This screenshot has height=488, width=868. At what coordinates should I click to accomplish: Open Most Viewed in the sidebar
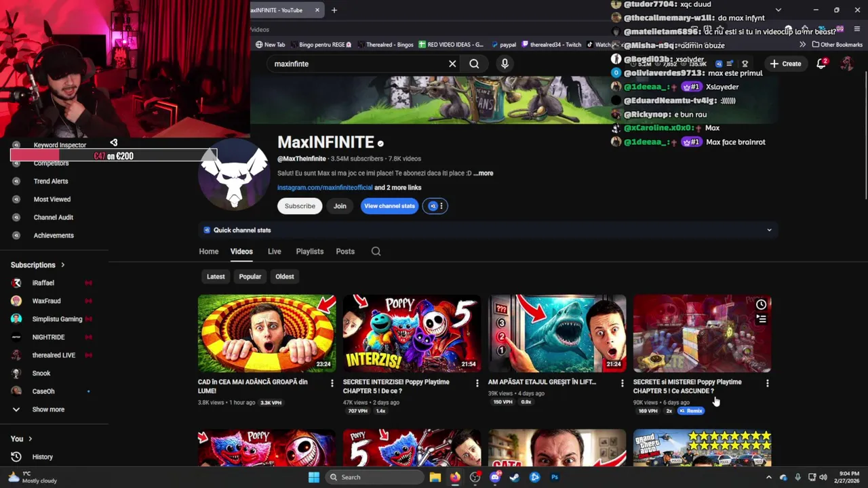click(x=52, y=199)
